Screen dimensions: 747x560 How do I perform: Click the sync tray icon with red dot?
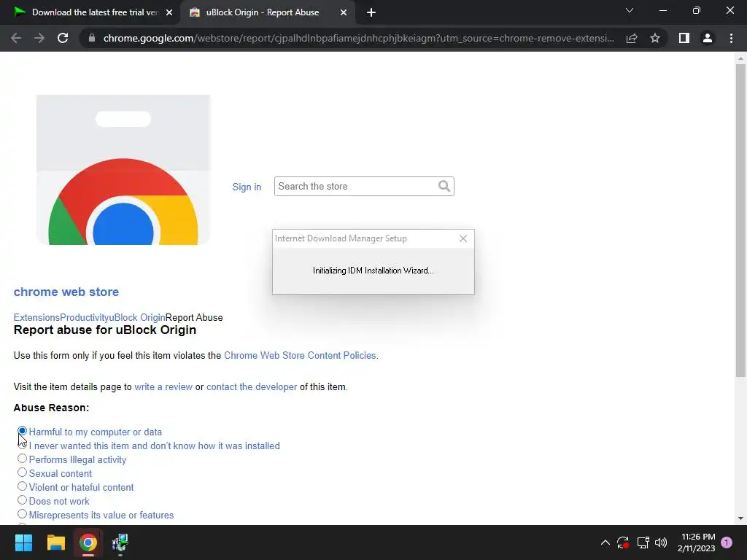[x=623, y=542]
